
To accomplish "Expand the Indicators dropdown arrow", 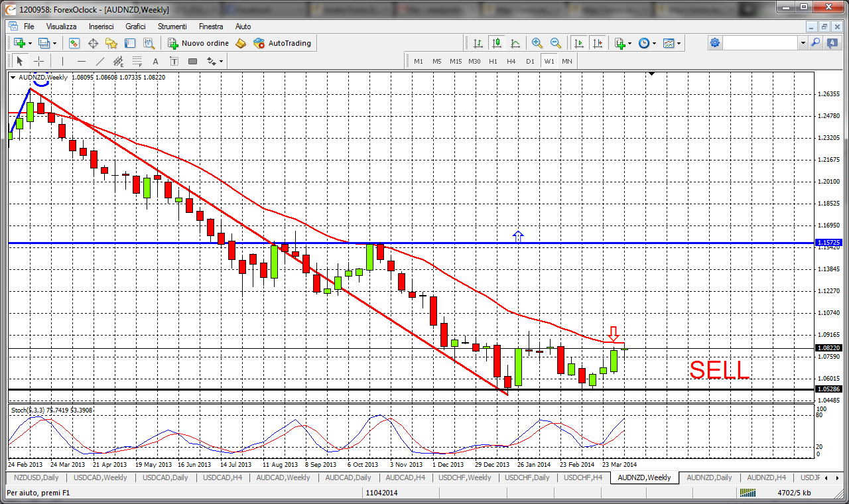I will [x=630, y=43].
